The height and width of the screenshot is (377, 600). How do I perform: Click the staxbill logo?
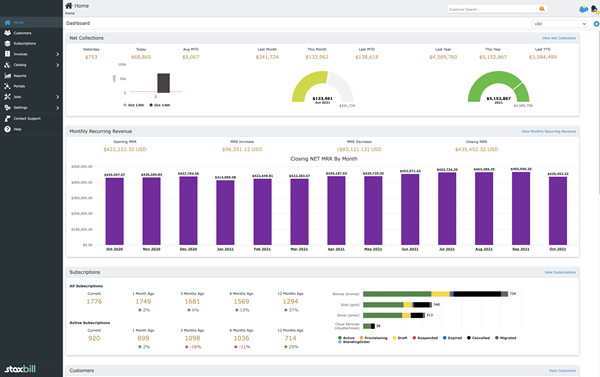tap(20, 369)
